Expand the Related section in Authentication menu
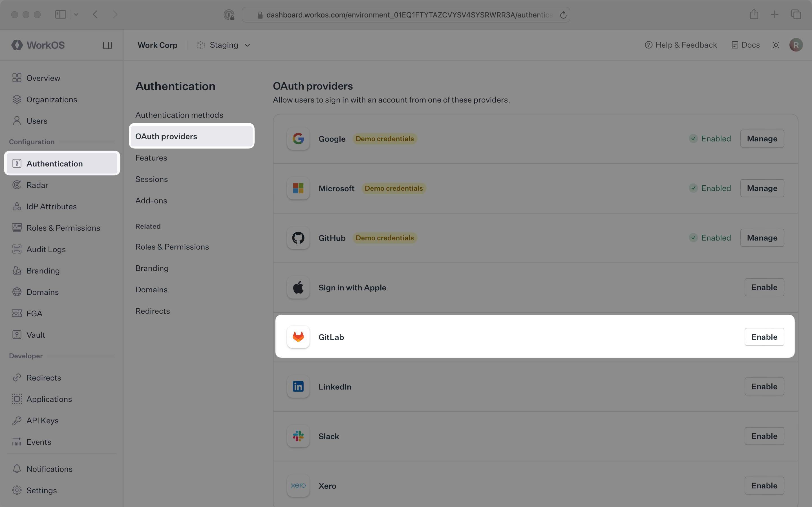 (148, 226)
